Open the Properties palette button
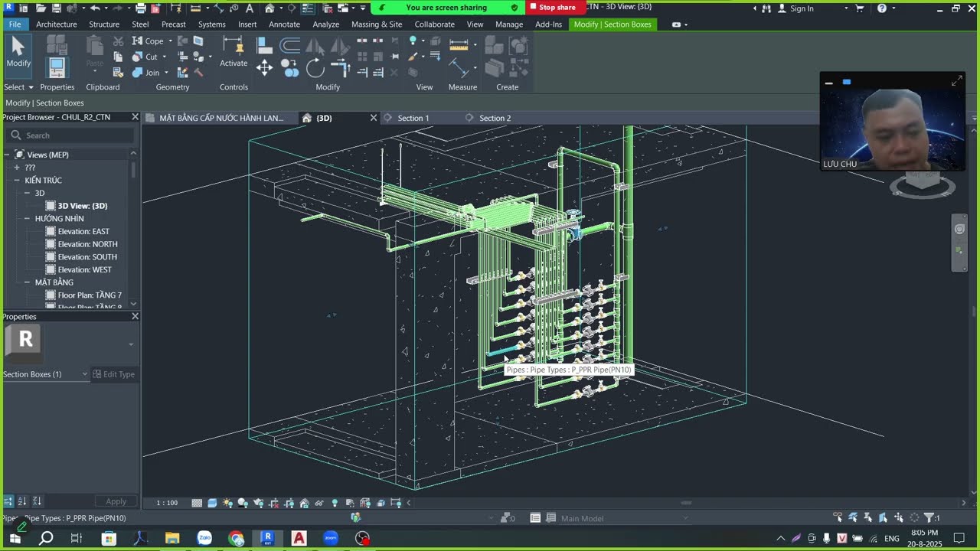This screenshot has width=980, height=551. click(57, 67)
